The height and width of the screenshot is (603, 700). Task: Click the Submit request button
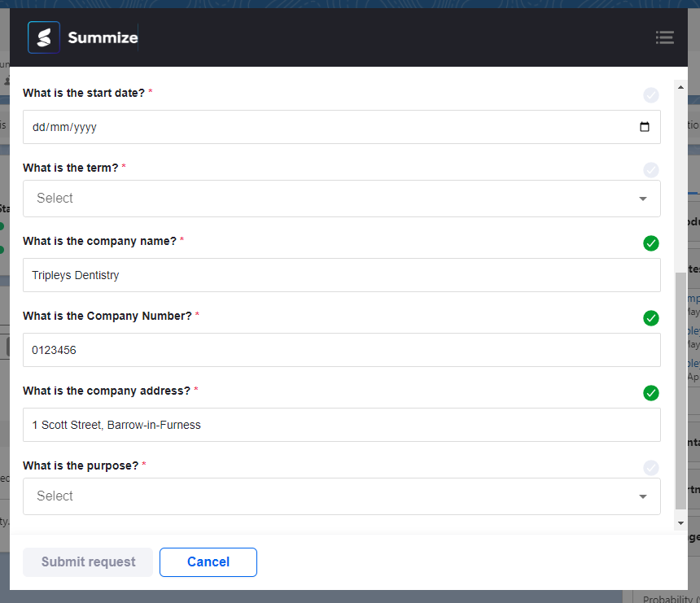pos(87,561)
